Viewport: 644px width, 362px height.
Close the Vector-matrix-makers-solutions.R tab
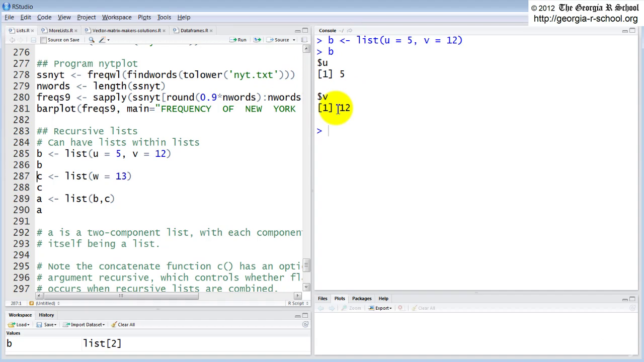tap(165, 31)
